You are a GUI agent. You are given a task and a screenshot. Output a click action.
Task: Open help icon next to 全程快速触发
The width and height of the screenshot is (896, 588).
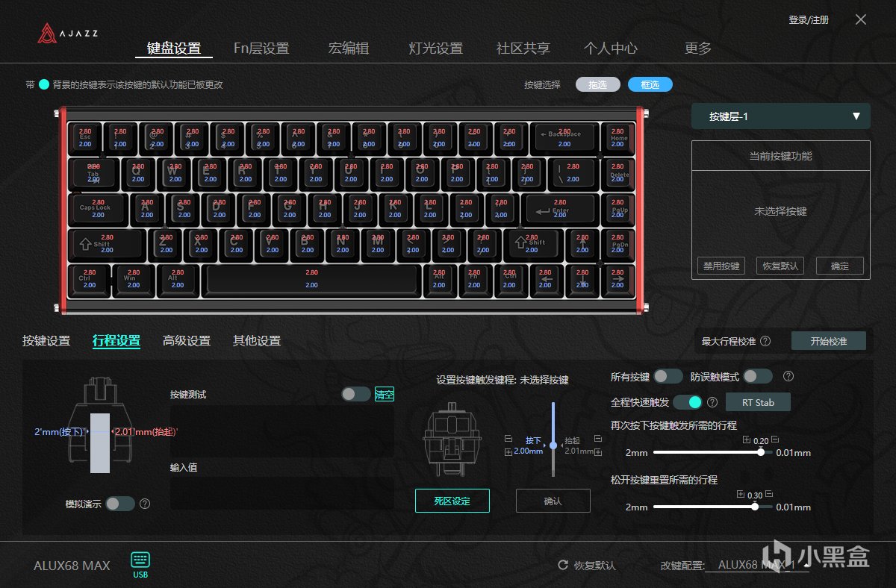tap(712, 402)
